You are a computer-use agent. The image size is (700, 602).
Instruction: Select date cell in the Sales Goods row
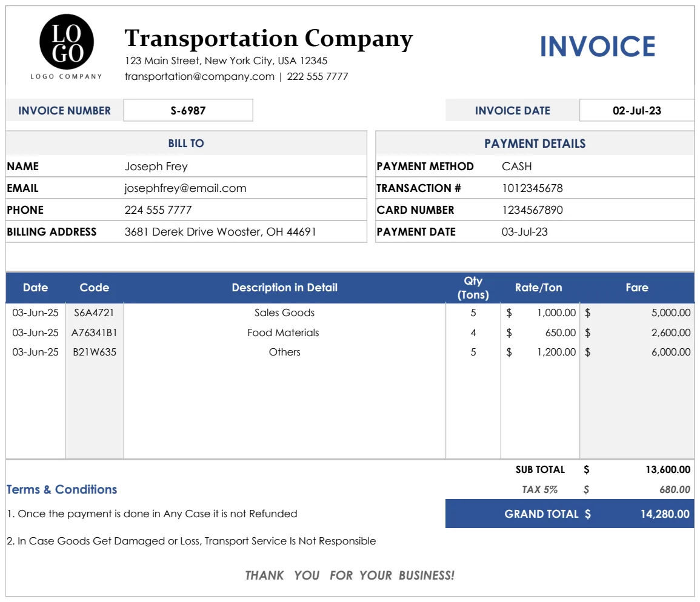tap(35, 313)
